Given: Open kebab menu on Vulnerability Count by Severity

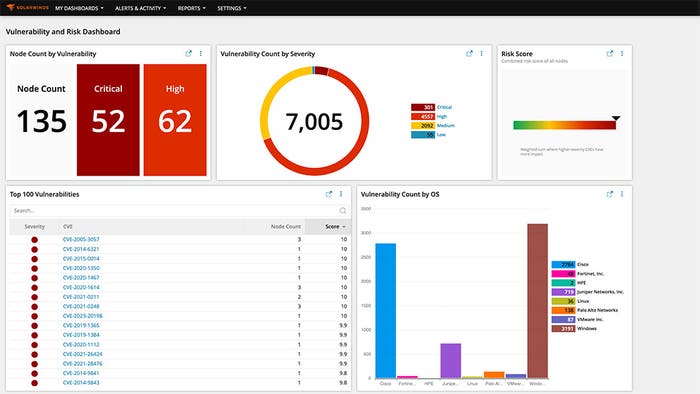Looking at the screenshot, I should point(481,54).
